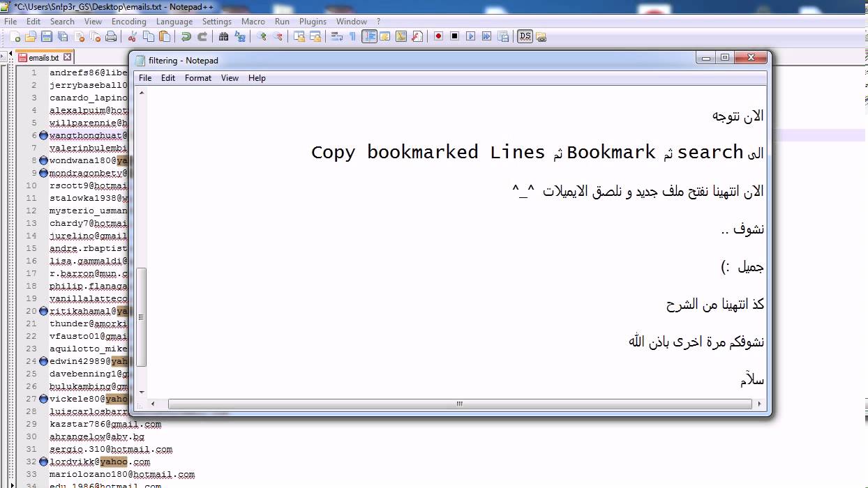Toggle synchronize horizontal scrolling icon

[315, 36]
